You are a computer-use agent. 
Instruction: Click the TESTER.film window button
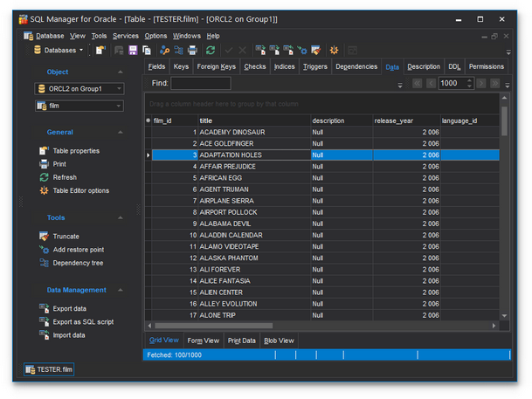pos(50,369)
